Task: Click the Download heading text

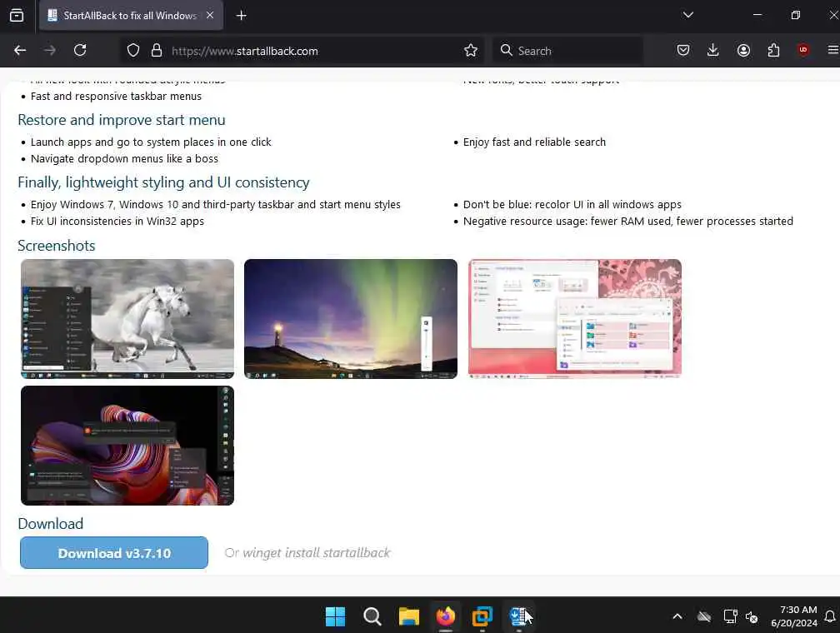Action: click(x=50, y=523)
